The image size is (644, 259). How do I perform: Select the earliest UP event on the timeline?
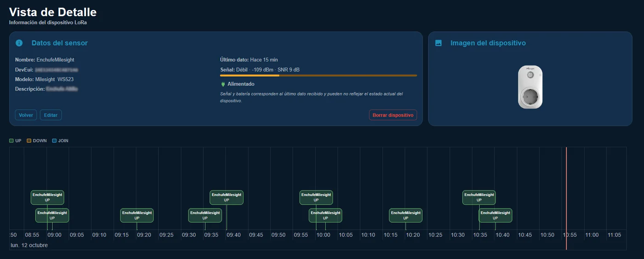tap(47, 197)
